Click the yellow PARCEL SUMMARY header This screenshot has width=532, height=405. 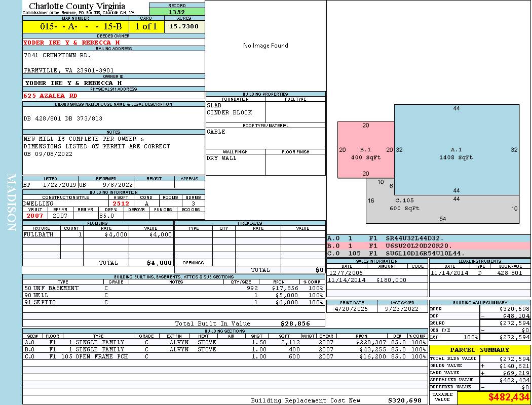click(479, 350)
